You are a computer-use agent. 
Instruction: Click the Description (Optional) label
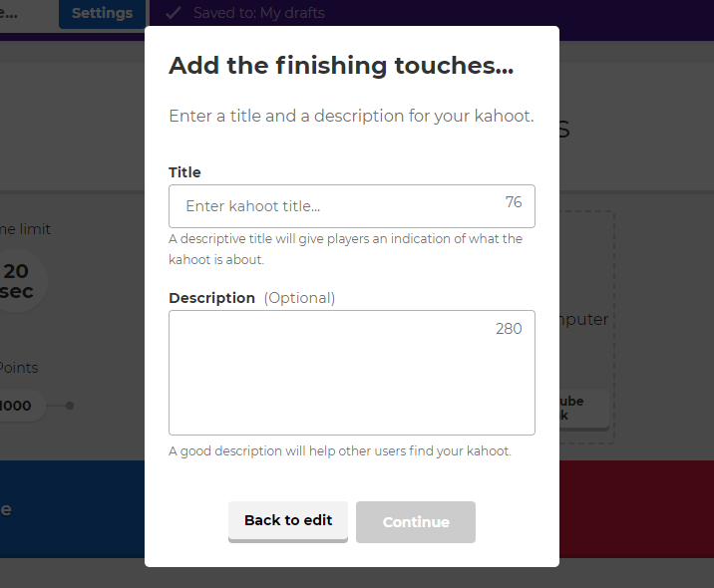(x=251, y=298)
